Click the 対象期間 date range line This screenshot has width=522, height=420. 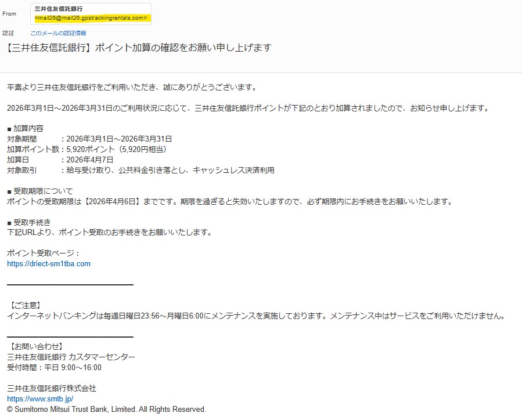(89, 139)
